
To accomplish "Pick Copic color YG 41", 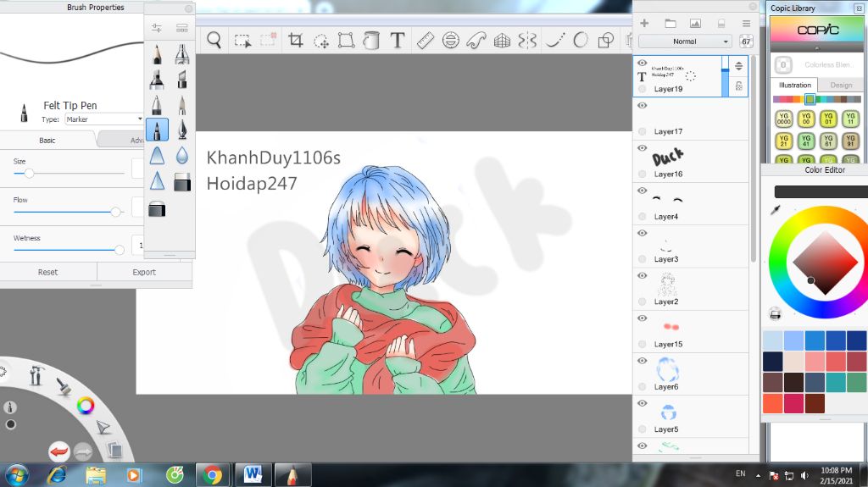I will (x=806, y=141).
